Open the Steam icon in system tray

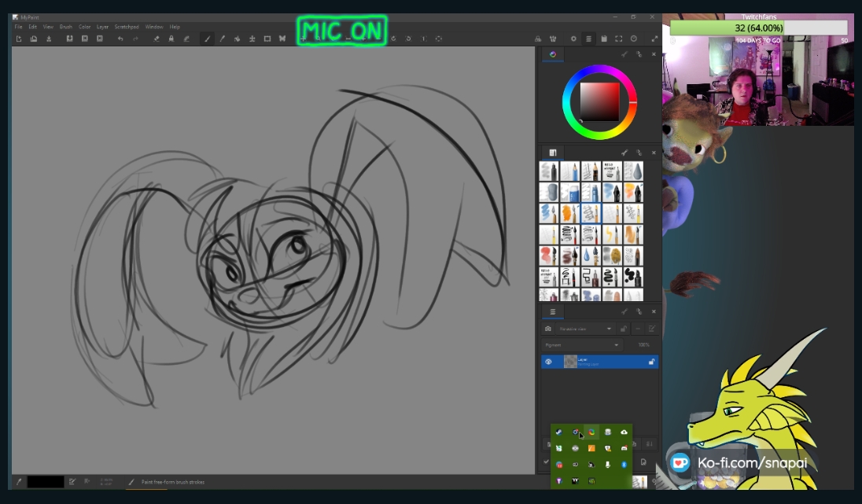point(558,432)
